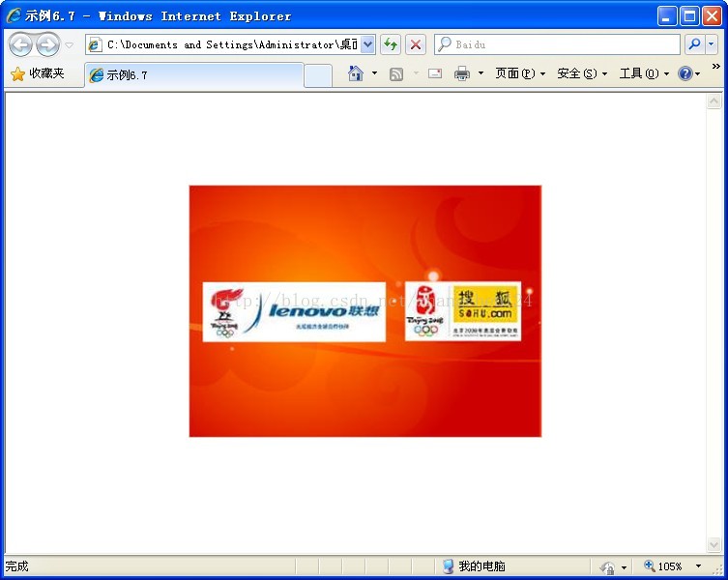Stop loading with the red X icon
Screen dimensions: 728x580
(x=416, y=44)
